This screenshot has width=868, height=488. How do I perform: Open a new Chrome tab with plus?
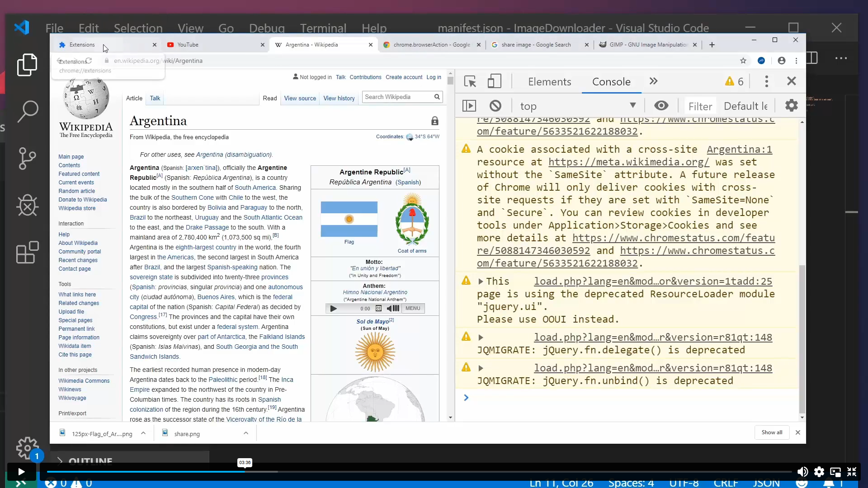click(712, 45)
